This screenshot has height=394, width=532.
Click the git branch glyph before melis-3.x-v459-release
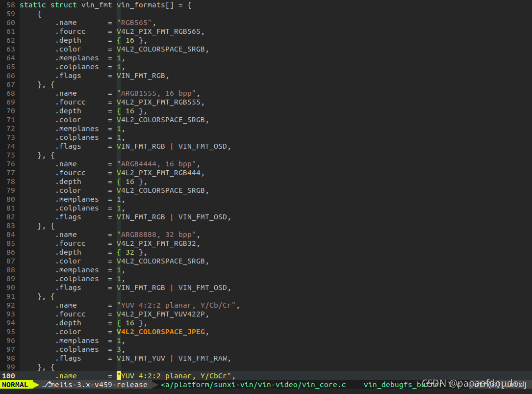click(x=47, y=385)
